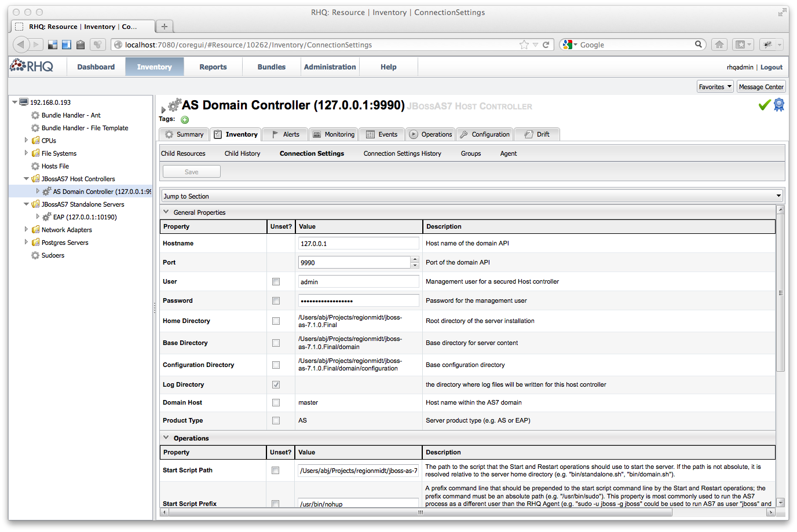Screen dimensions: 797x532
Task: Increase Port value with stepper up arrow
Action: pos(415,259)
